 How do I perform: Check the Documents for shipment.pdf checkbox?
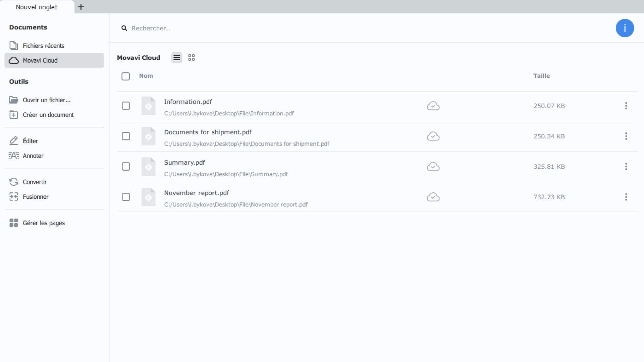pyautogui.click(x=126, y=136)
